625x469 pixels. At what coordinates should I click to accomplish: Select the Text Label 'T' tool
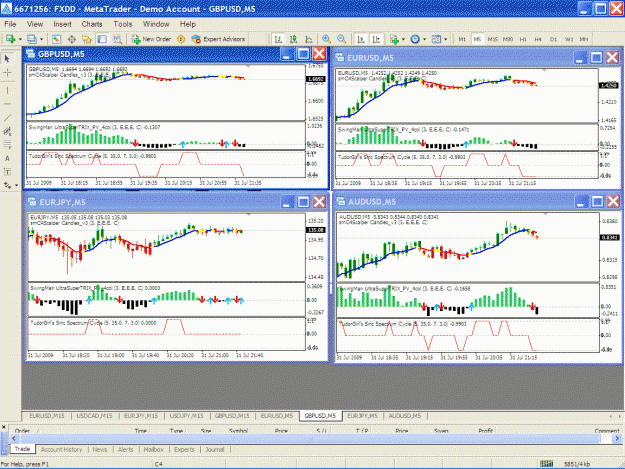(7, 172)
